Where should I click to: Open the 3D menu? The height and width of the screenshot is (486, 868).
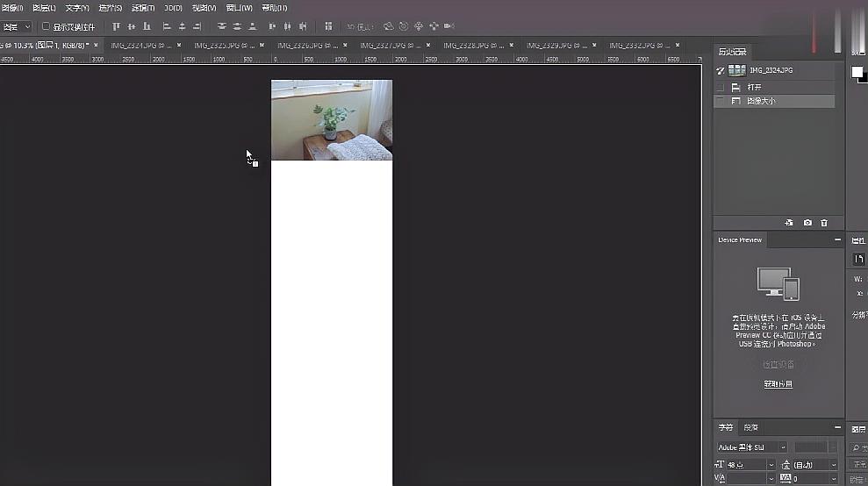[x=173, y=8]
